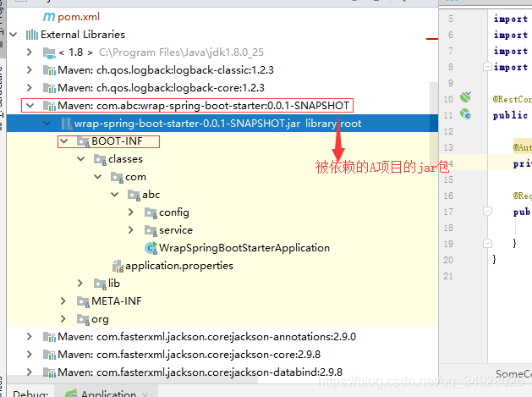Collapse the com.abc:wrap-spring-boot-starter library node
532x397 pixels.
30,106
